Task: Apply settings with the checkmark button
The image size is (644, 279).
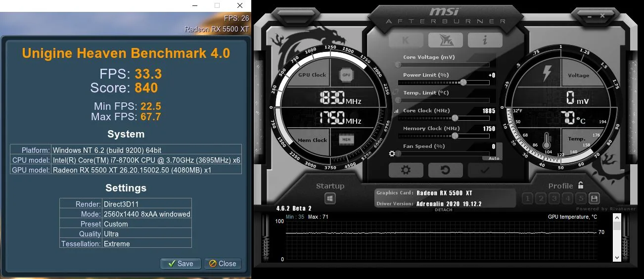Action: pos(485,170)
